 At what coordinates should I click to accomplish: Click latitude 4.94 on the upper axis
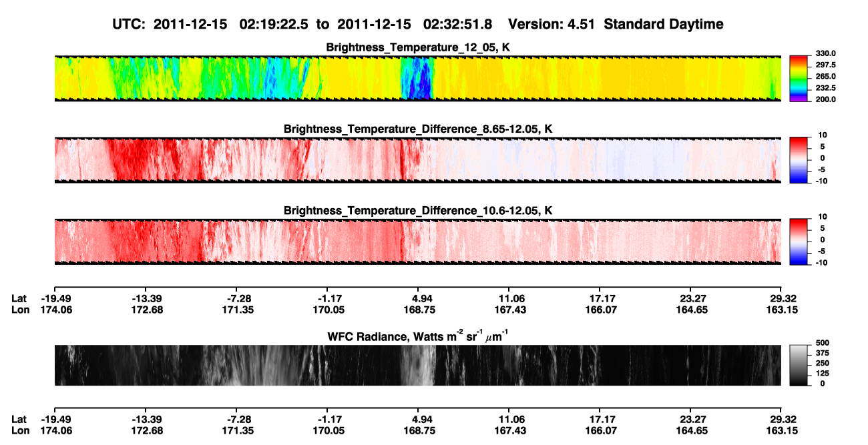(418, 298)
